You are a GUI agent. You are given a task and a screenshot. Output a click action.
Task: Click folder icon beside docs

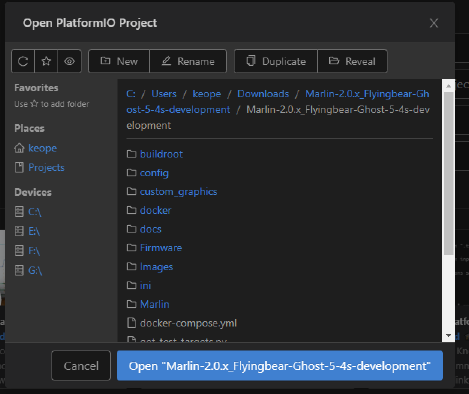132,229
